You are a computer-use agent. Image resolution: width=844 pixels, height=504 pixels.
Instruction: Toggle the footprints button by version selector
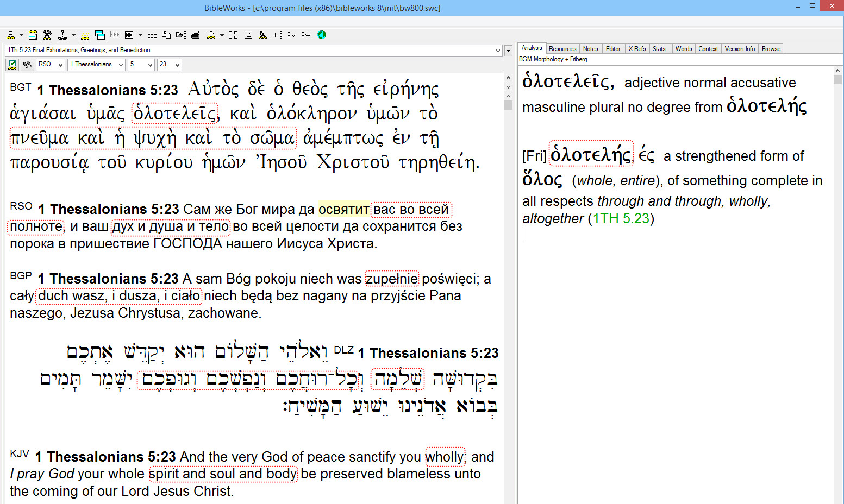pyautogui.click(x=27, y=65)
